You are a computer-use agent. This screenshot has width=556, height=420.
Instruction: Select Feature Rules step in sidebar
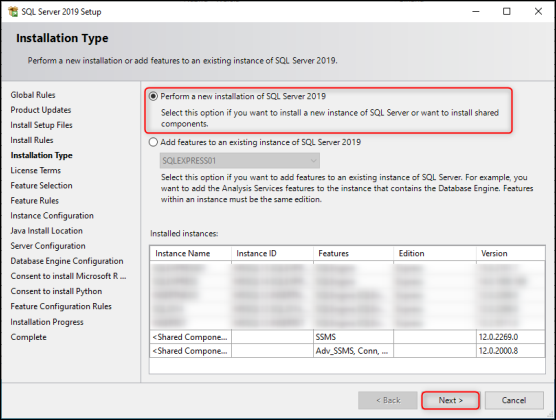click(x=35, y=201)
